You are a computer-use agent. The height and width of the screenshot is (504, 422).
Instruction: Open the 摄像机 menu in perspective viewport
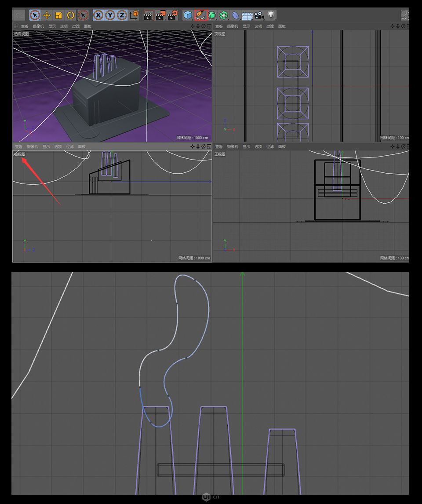pyautogui.click(x=37, y=26)
